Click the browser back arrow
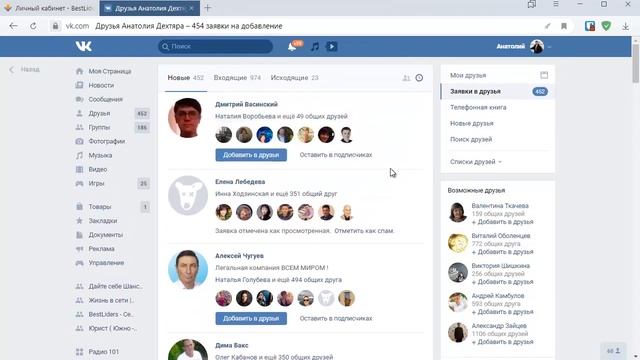This screenshot has height=360, width=640. click(13, 26)
